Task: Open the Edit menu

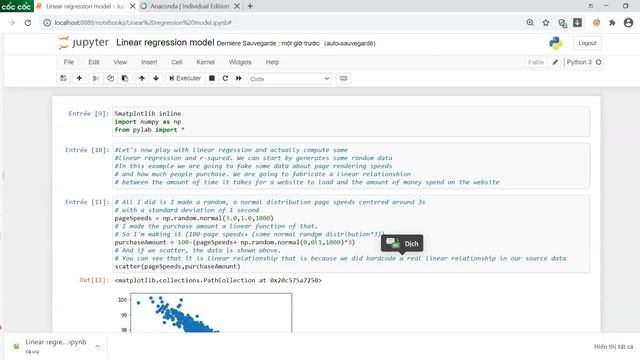Action: tap(93, 62)
